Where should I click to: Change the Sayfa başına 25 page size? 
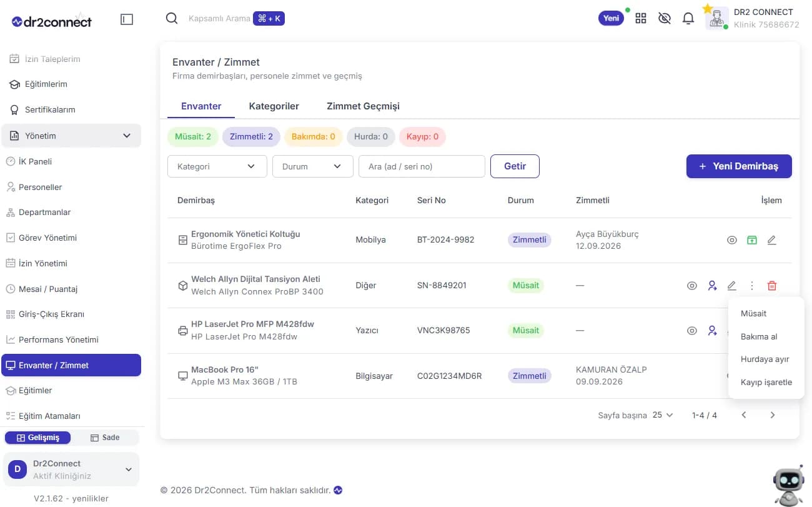click(663, 415)
